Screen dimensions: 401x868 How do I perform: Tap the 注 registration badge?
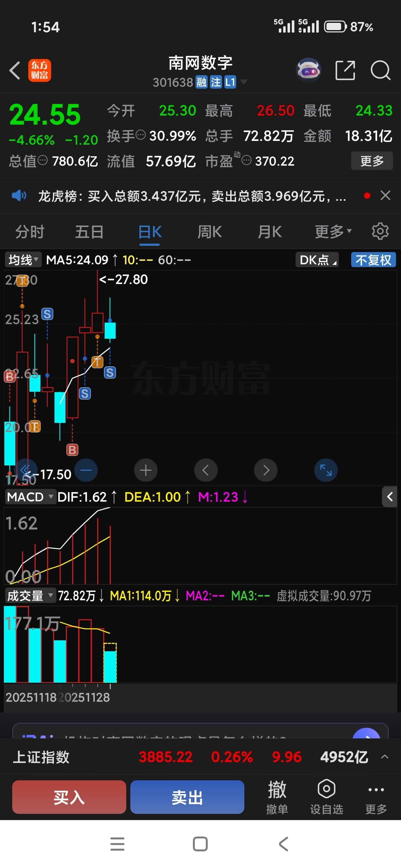click(x=216, y=82)
